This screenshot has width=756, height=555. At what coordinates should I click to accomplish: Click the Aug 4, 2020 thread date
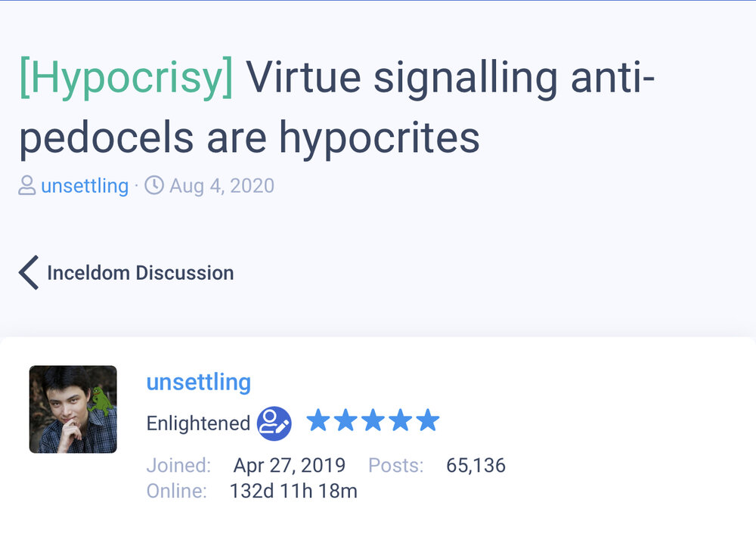click(222, 185)
